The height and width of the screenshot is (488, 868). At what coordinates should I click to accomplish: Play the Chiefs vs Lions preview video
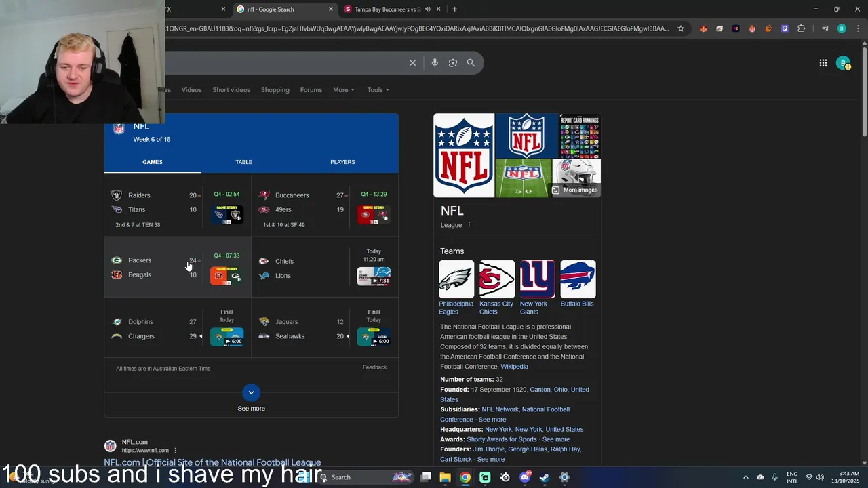[374, 276]
